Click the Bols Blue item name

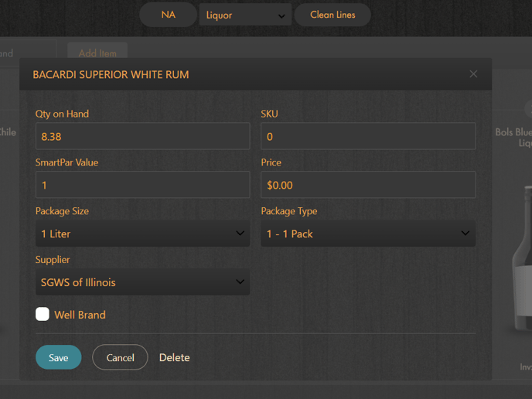click(x=513, y=137)
